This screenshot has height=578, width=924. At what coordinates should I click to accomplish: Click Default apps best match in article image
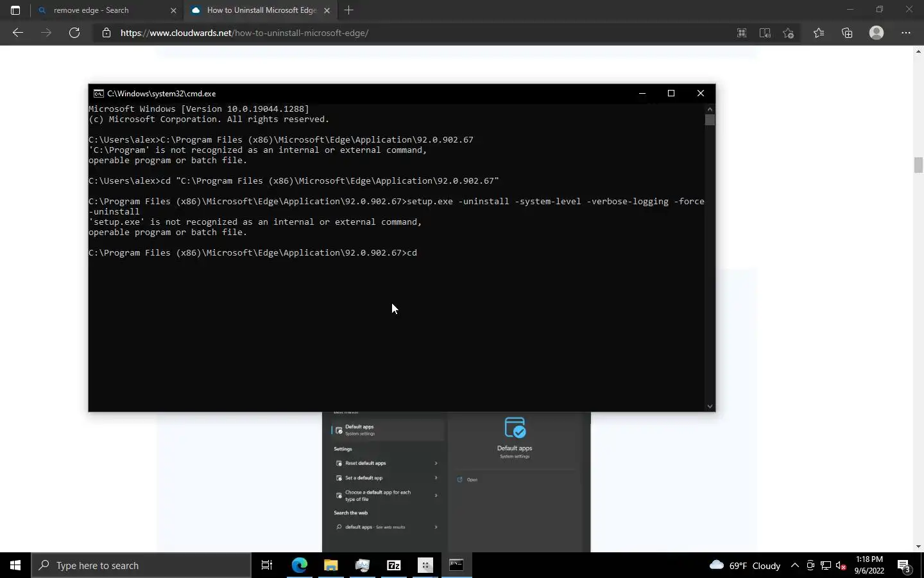point(388,430)
